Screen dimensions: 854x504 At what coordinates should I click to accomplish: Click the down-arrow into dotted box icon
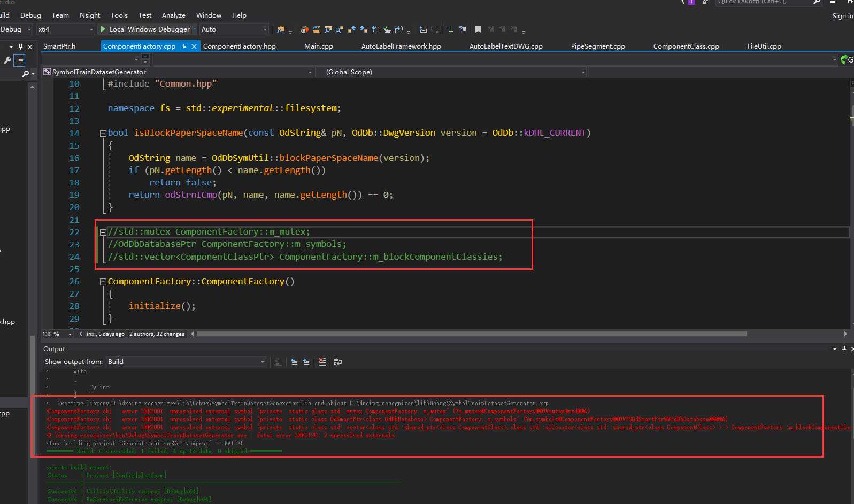375,29
